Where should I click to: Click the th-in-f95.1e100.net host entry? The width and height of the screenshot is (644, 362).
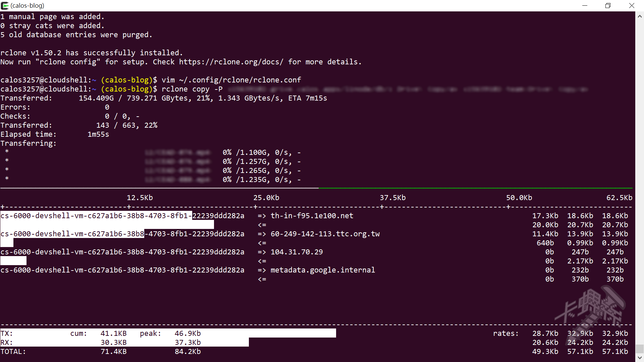point(312,216)
